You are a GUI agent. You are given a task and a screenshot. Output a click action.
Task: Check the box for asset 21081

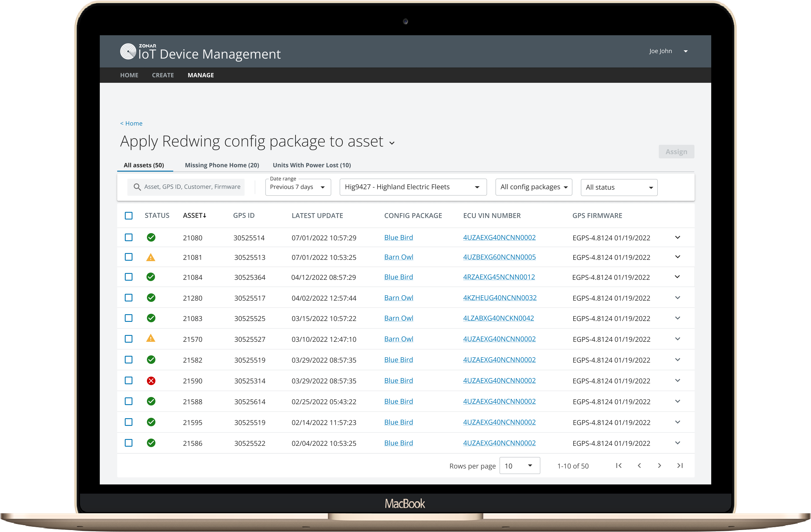pos(128,257)
